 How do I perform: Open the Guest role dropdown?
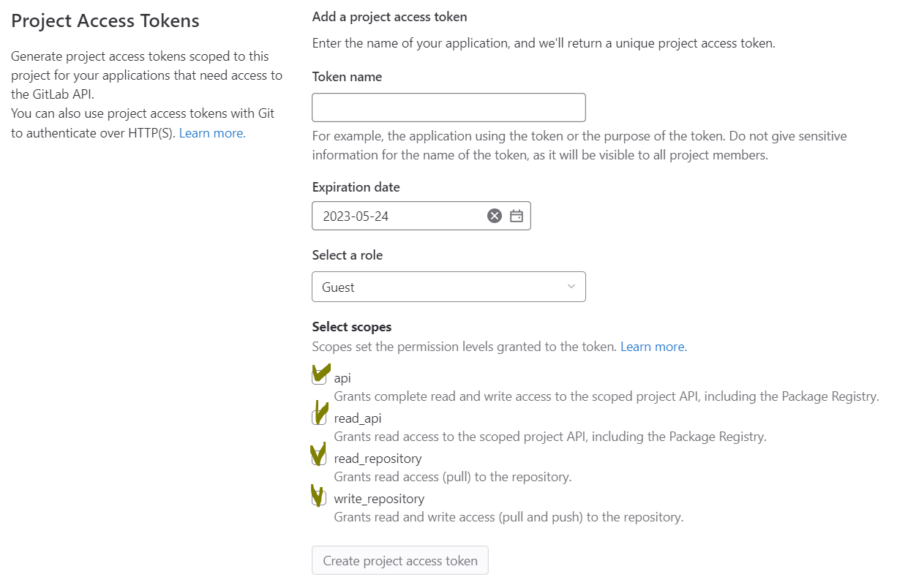[x=448, y=287]
